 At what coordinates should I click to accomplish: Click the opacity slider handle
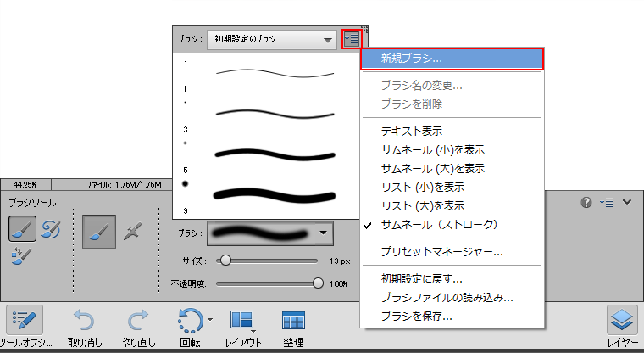coord(318,283)
